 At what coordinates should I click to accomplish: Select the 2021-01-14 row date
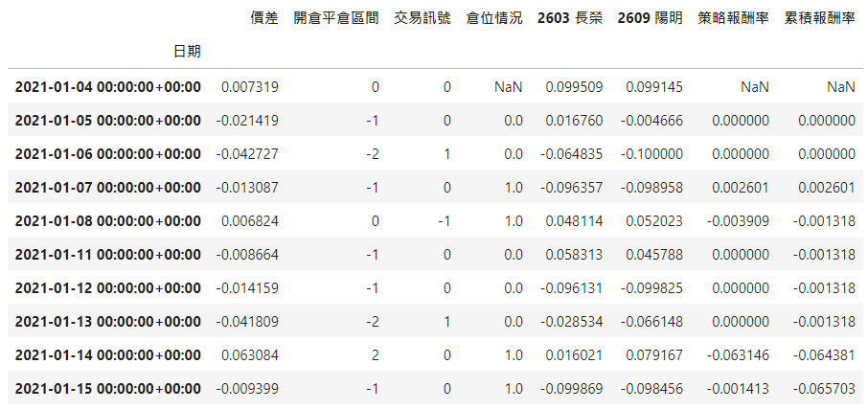pyautogui.click(x=108, y=355)
